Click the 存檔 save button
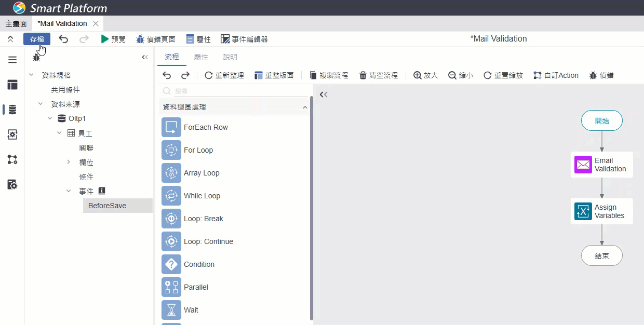 click(x=37, y=39)
